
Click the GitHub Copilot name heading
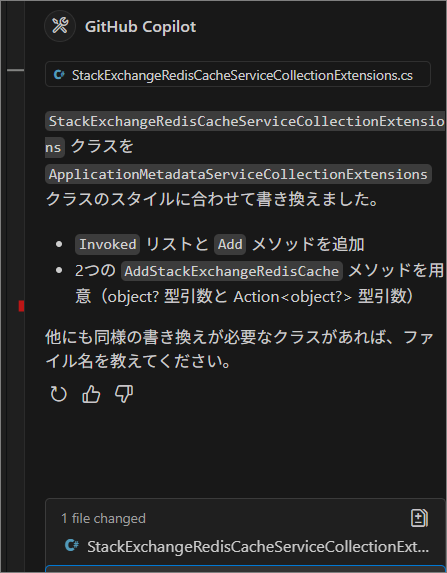point(140,27)
